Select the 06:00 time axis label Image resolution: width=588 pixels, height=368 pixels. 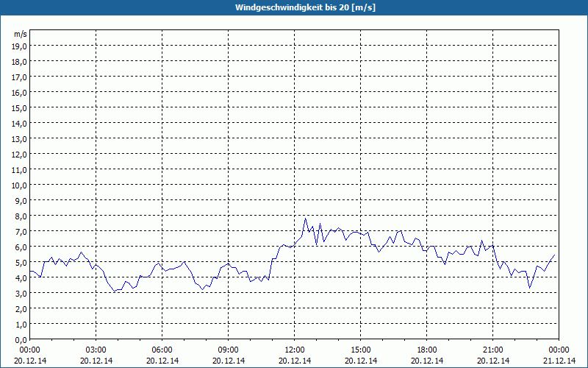coord(162,350)
